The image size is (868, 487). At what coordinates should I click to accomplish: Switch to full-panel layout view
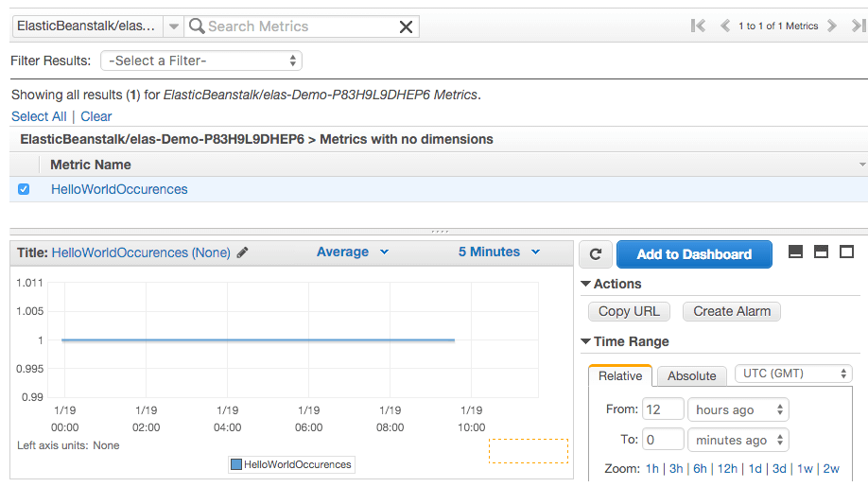pos(846,252)
